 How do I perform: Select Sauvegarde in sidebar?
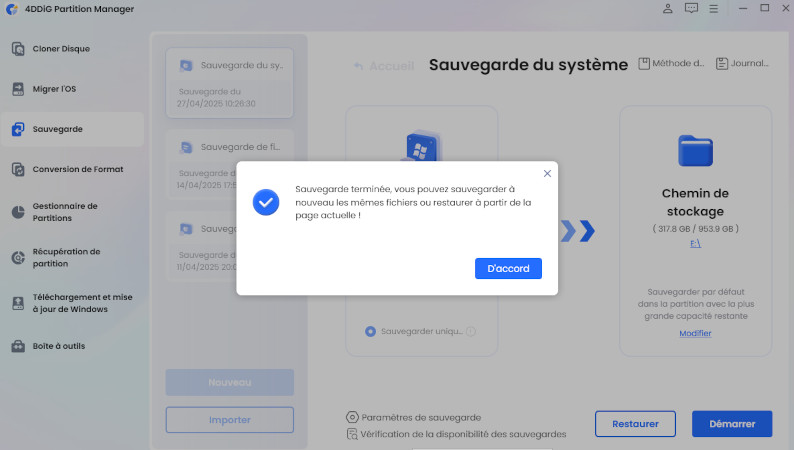point(72,129)
